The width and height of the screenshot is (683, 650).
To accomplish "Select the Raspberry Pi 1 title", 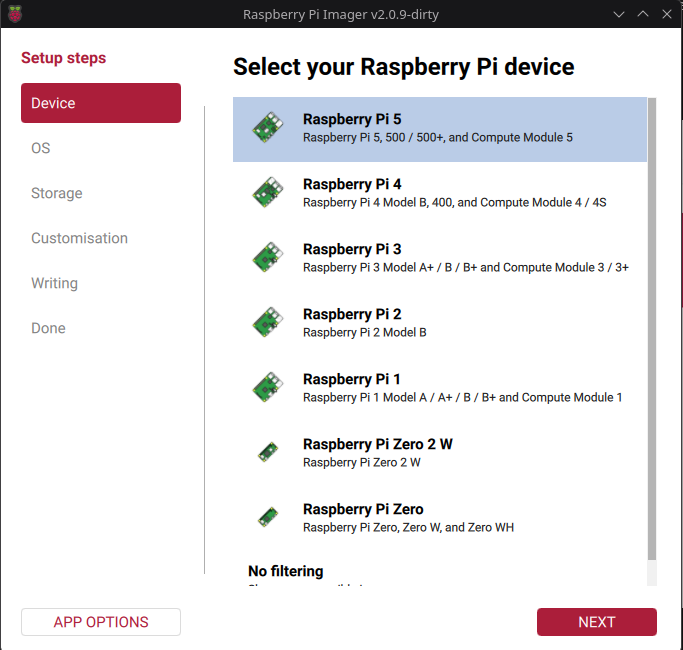I will tap(352, 379).
